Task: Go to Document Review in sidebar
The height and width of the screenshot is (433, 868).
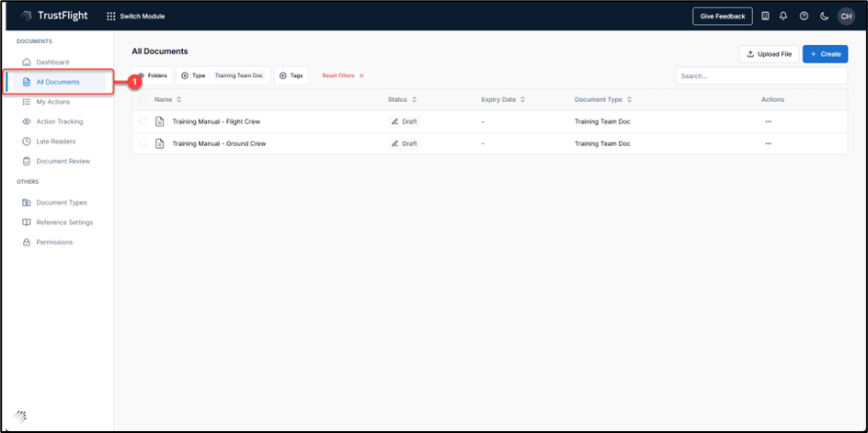Action: tap(63, 161)
